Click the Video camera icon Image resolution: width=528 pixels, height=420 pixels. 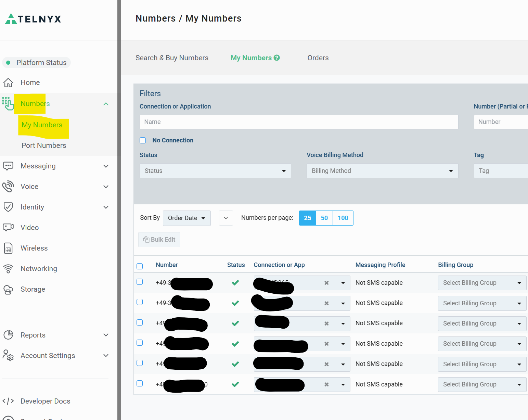tap(8, 227)
